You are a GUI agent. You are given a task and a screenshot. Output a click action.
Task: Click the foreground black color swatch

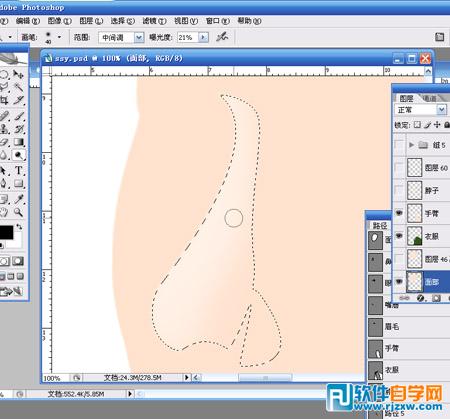(x=6, y=232)
